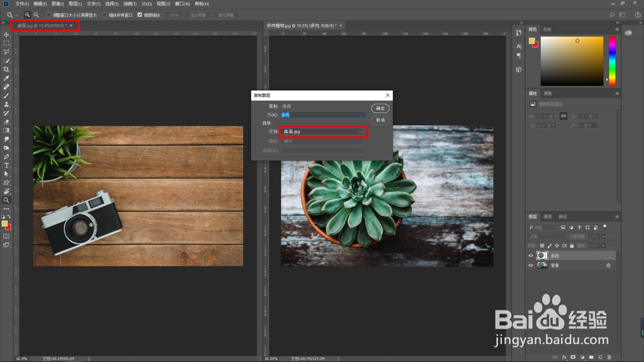The height and width of the screenshot is (362, 644).
Task: Select the Horizontal Type tool
Action: tap(6, 165)
